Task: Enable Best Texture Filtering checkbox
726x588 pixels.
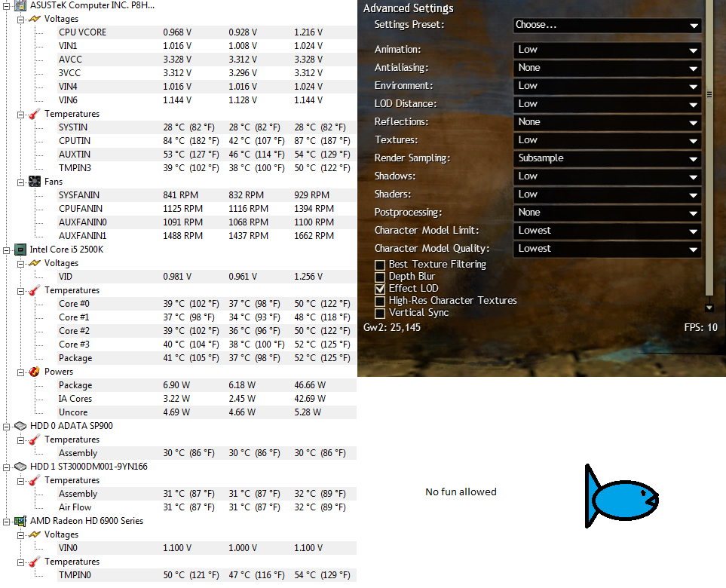Action: [x=380, y=265]
